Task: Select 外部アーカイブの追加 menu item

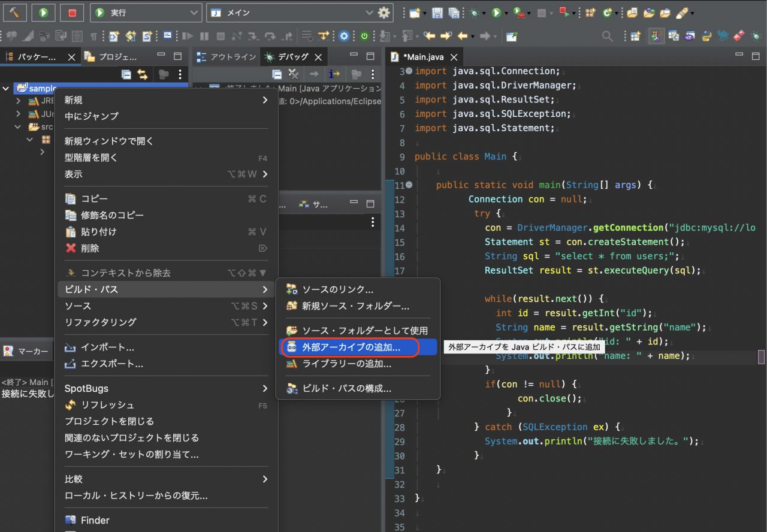Action: click(358, 347)
